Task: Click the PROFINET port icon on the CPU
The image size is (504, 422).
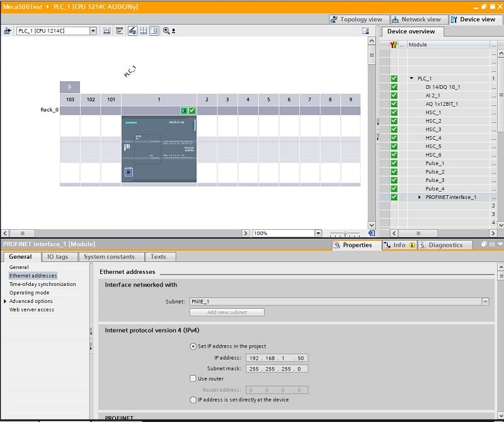Action: tap(129, 172)
